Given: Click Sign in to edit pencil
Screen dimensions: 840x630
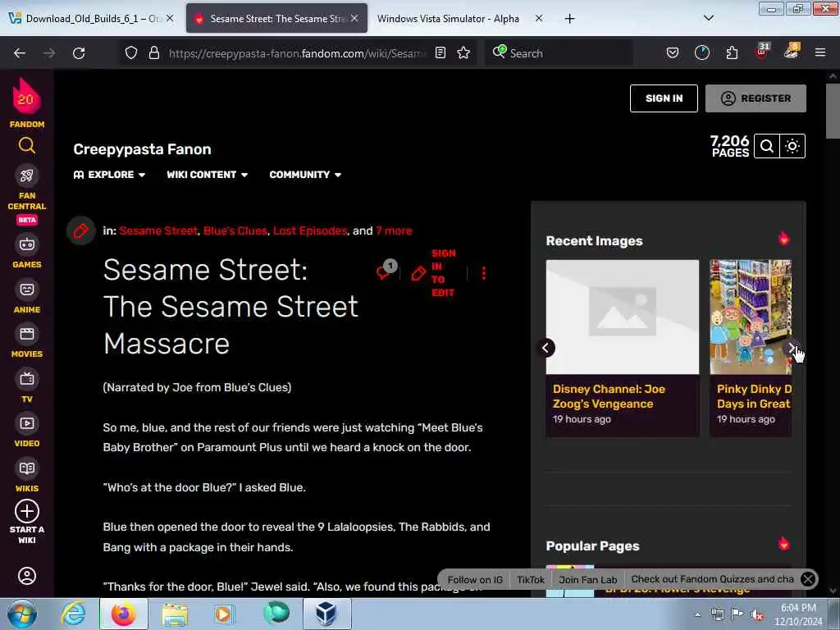Looking at the screenshot, I should (418, 273).
